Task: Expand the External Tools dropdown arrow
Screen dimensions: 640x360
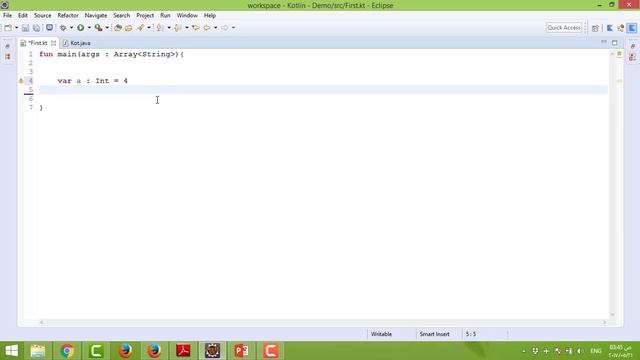Action: click(107, 28)
